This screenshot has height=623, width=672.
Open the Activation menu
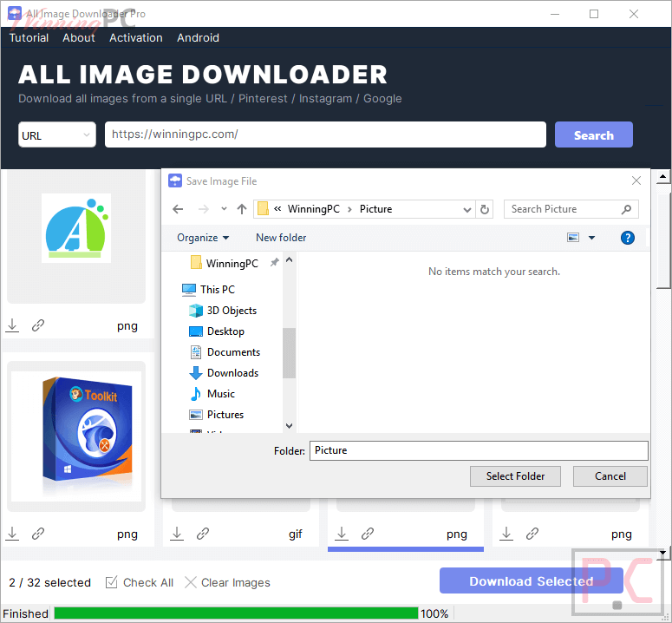[136, 37]
